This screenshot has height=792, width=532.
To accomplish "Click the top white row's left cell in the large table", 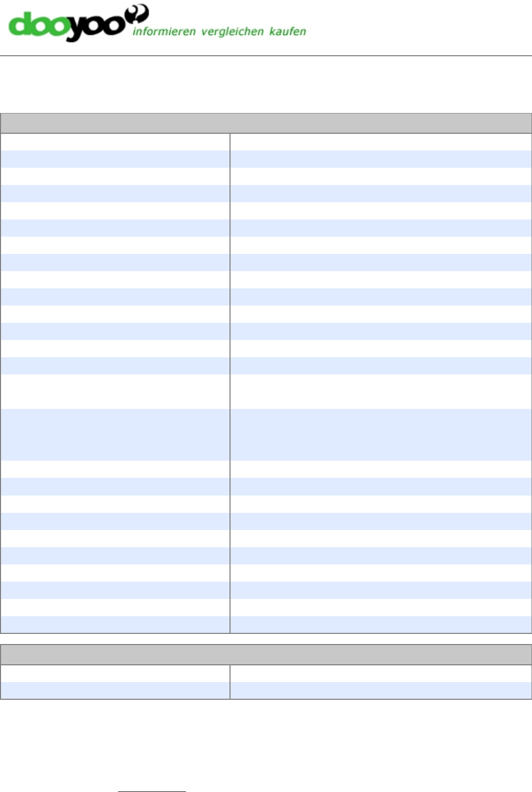I will (x=115, y=142).
